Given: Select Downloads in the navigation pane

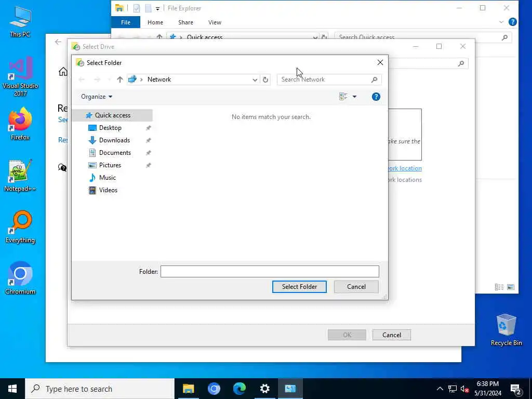Looking at the screenshot, I should [x=114, y=140].
